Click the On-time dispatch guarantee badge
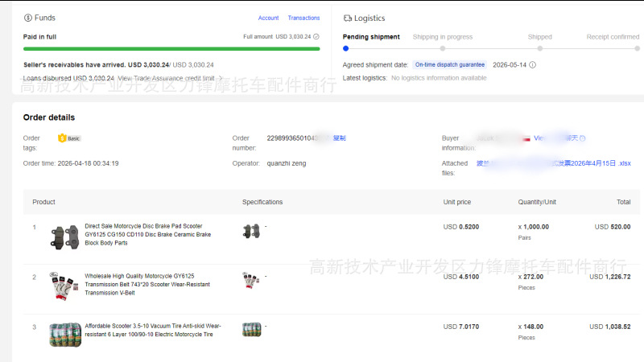Viewport: 644px width, 362px height. pyautogui.click(x=450, y=65)
